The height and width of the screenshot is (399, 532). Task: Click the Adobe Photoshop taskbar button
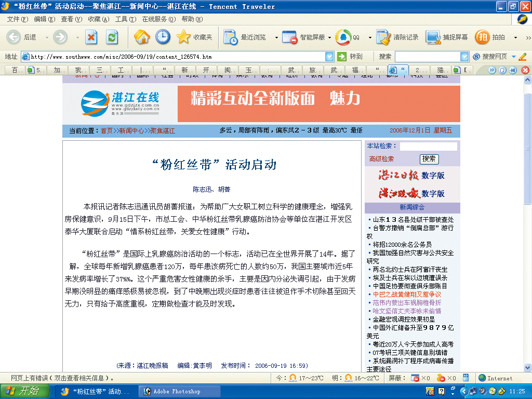[179, 391]
